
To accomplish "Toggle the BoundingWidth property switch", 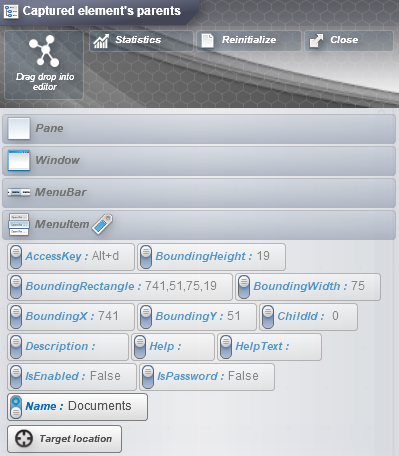I will click(244, 287).
